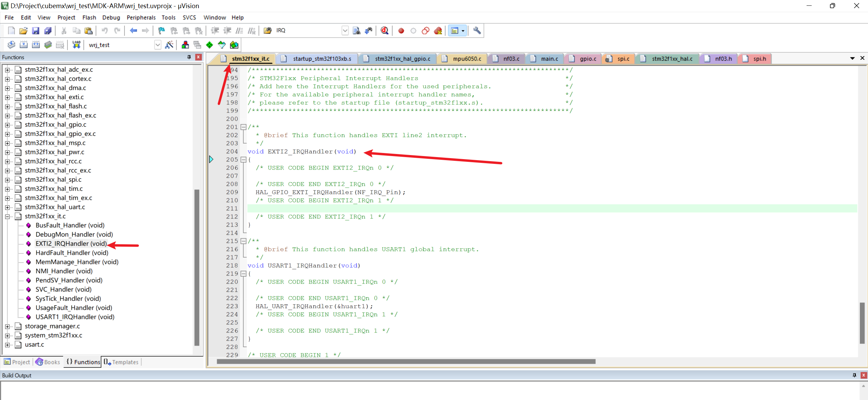Click the Save All icon
The height and width of the screenshot is (400, 868).
point(48,31)
